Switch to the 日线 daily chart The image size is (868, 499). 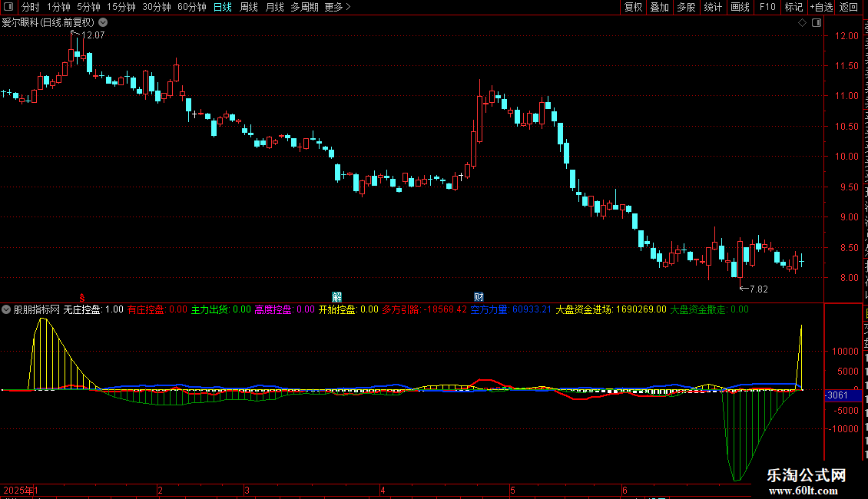[223, 7]
